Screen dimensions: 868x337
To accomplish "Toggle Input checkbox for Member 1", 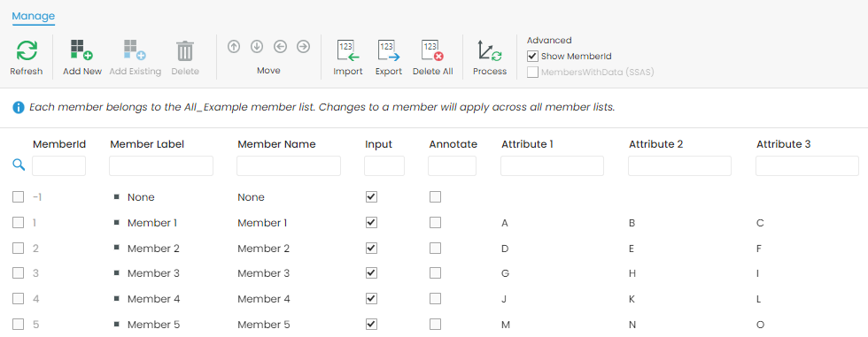I will point(371,222).
